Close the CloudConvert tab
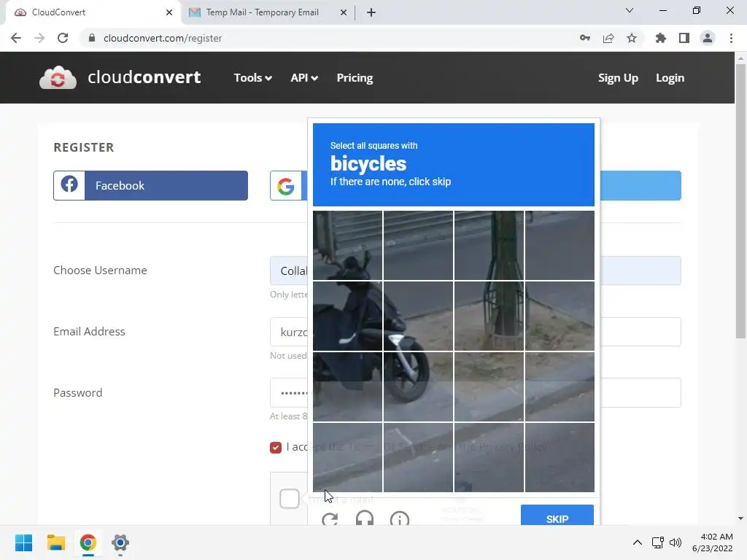Viewport: 747px width, 560px height. point(169,12)
